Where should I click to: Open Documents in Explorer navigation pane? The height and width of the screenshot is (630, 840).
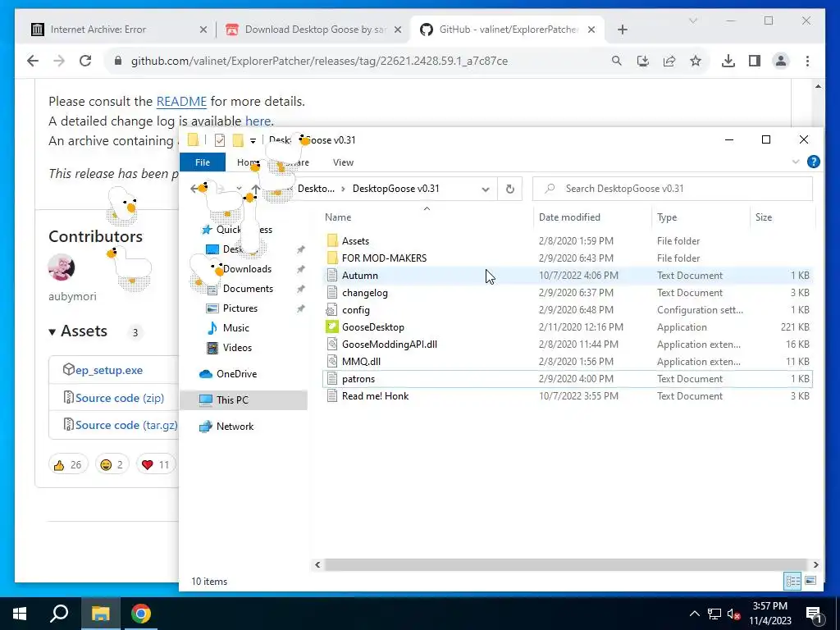click(x=248, y=289)
